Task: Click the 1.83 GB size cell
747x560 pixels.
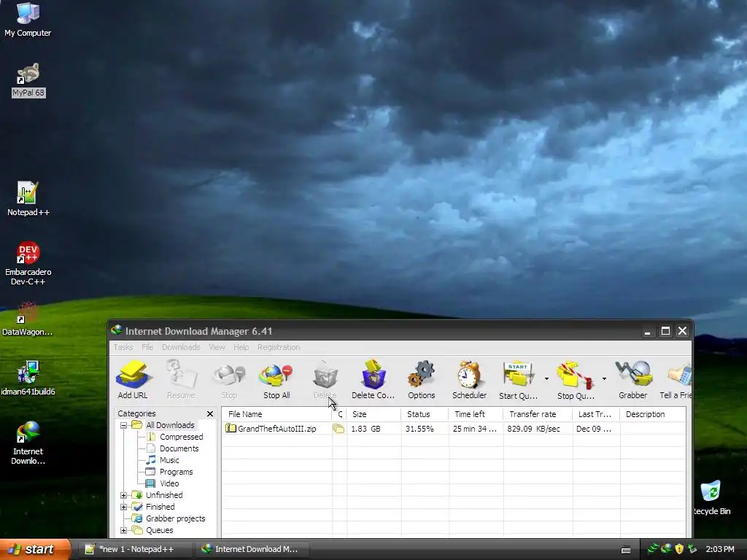Action: pos(366,429)
